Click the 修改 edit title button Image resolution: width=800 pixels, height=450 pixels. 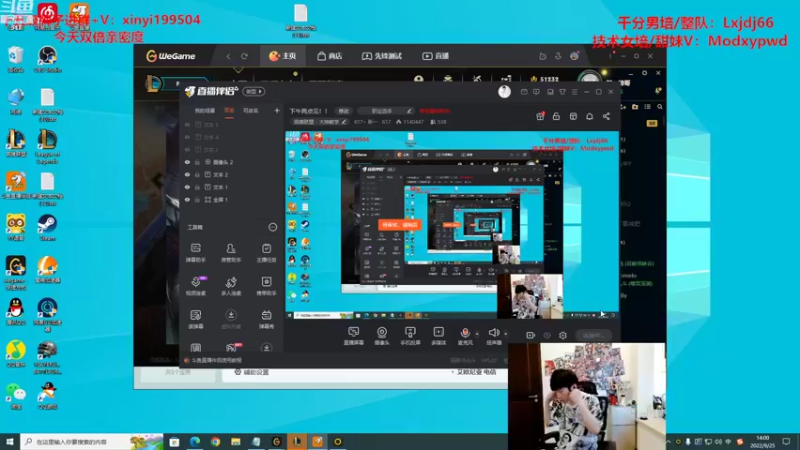click(x=344, y=111)
